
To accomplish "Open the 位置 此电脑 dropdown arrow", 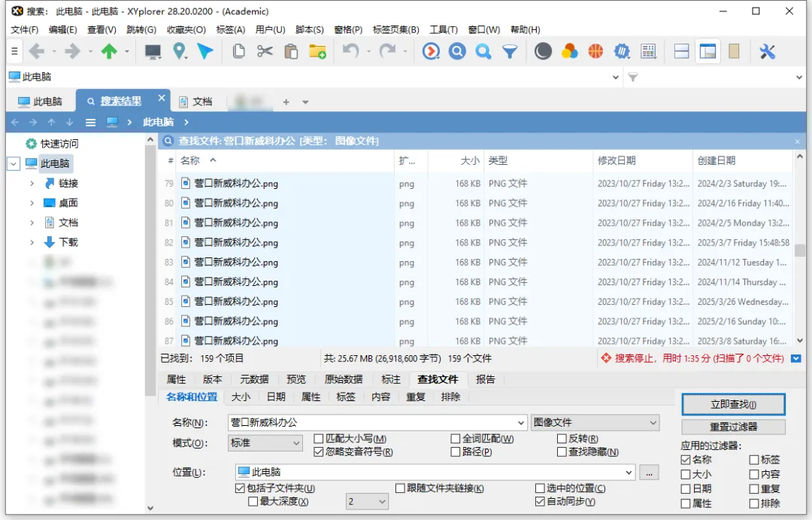I will [x=628, y=473].
